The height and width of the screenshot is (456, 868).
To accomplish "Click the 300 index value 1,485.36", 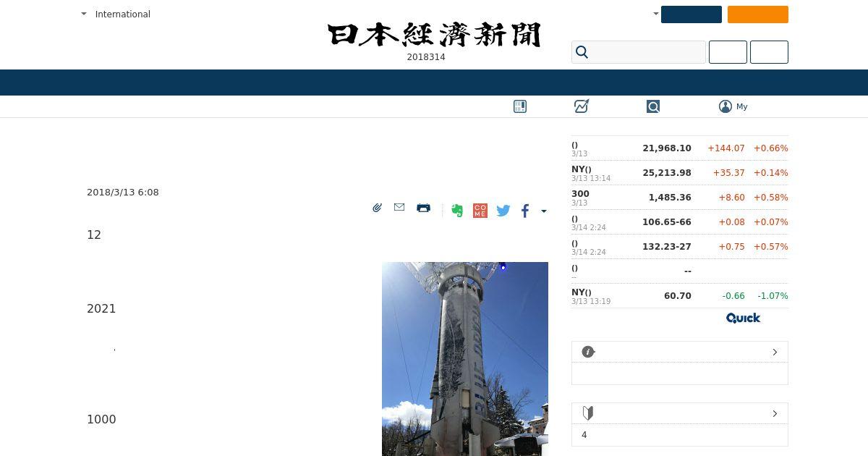I will pos(670,198).
